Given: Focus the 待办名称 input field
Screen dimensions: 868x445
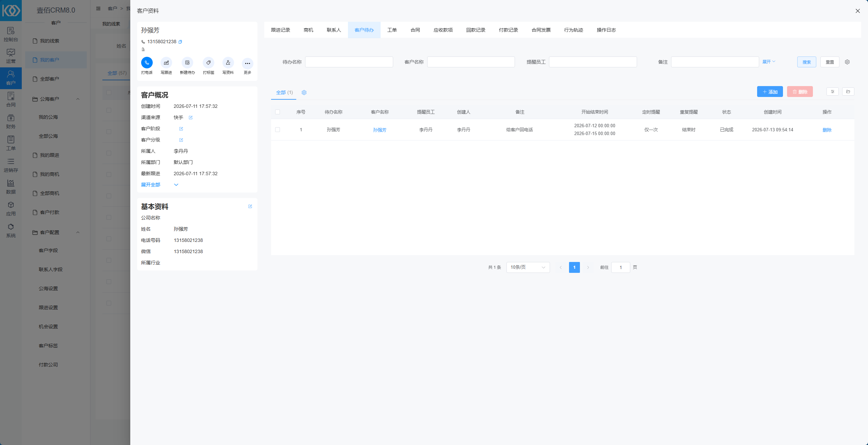Looking at the screenshot, I should click(349, 62).
